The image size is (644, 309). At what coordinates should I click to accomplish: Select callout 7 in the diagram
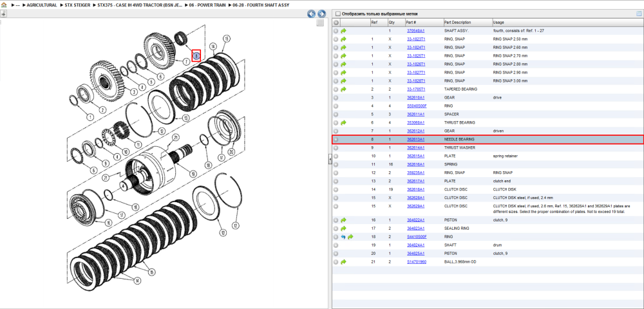click(x=185, y=62)
